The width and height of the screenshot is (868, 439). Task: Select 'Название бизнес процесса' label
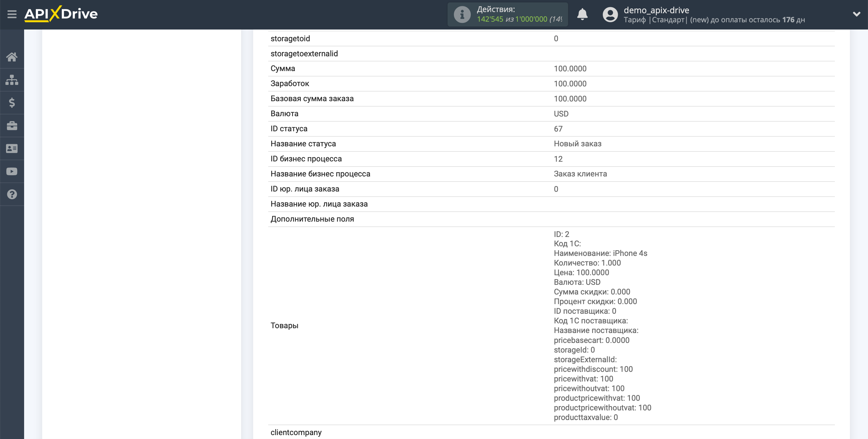(x=320, y=174)
